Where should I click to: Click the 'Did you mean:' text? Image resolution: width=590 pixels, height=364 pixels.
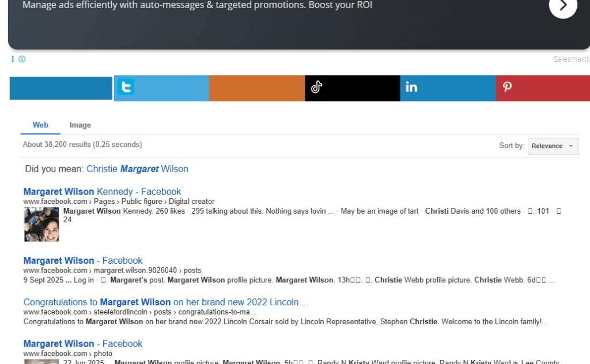pos(54,169)
